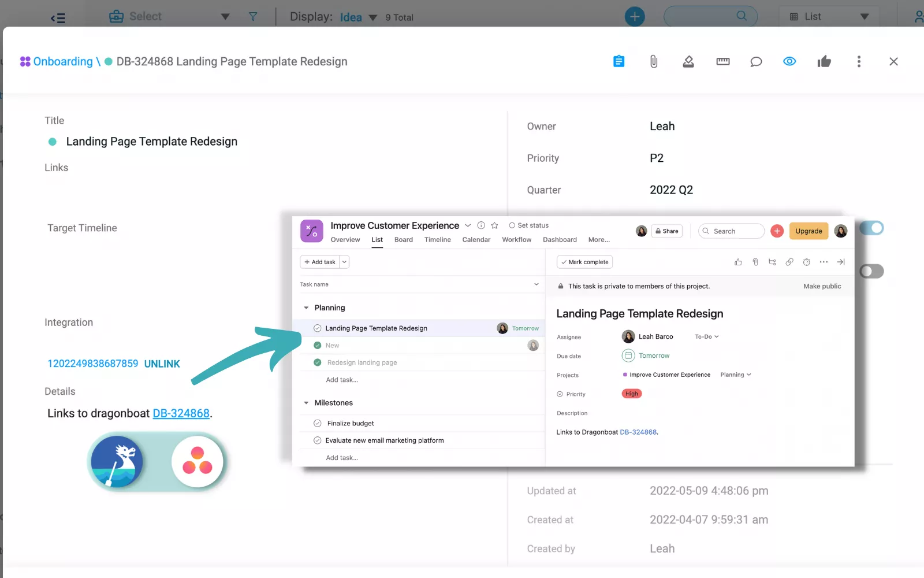Open the comments speech bubble icon
Image resolution: width=924 pixels, height=578 pixels.
point(756,61)
